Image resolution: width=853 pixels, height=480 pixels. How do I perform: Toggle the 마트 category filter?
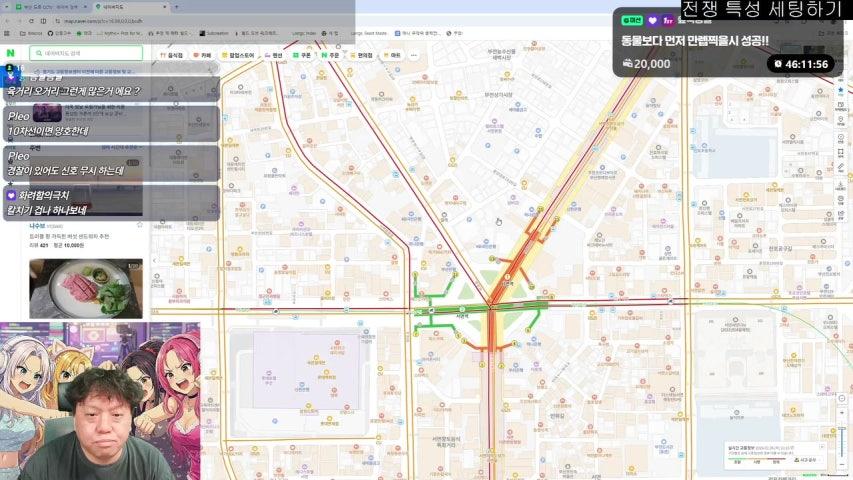pyautogui.click(x=394, y=55)
